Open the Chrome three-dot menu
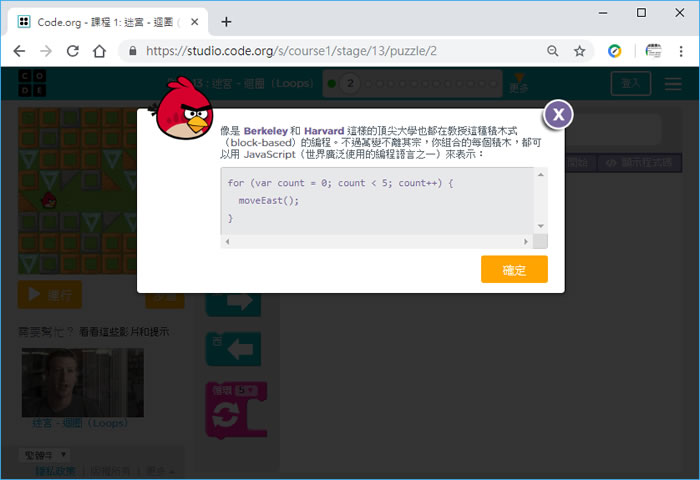 click(x=681, y=51)
